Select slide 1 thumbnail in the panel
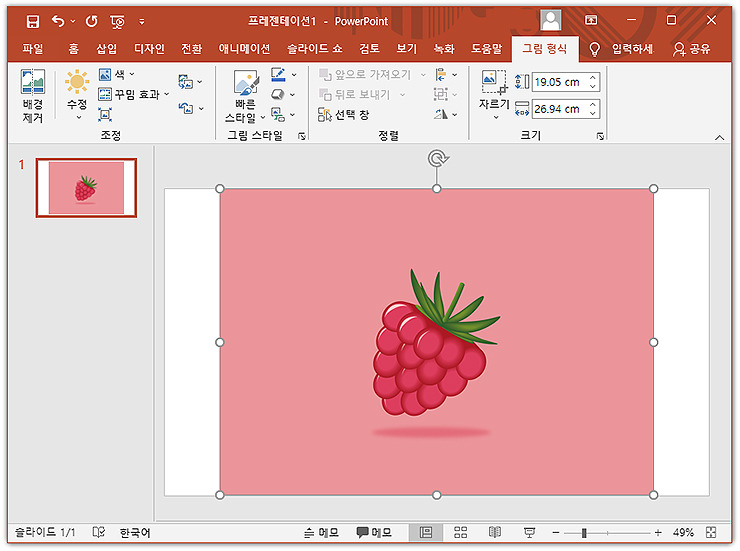Screen dimensions: 740x551 86,188
